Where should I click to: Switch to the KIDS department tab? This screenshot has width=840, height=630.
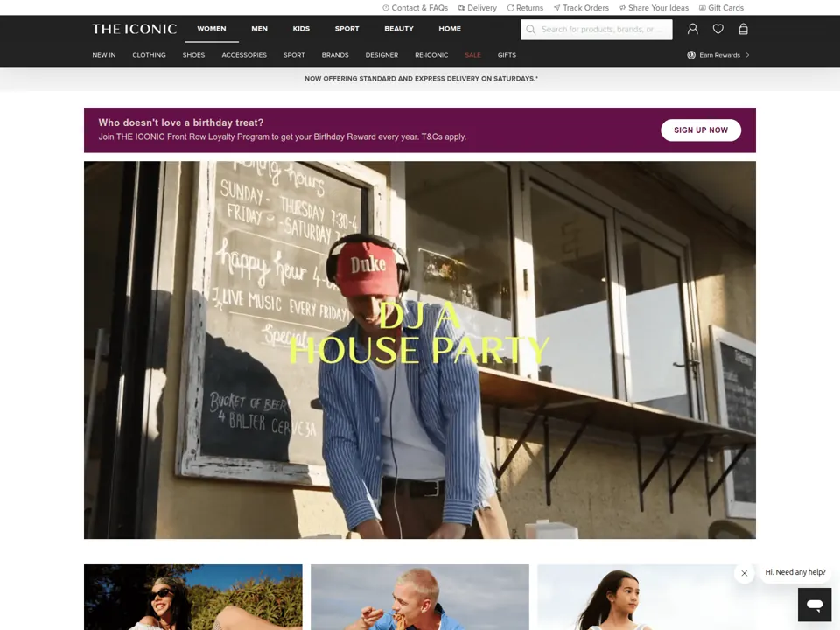301,29
